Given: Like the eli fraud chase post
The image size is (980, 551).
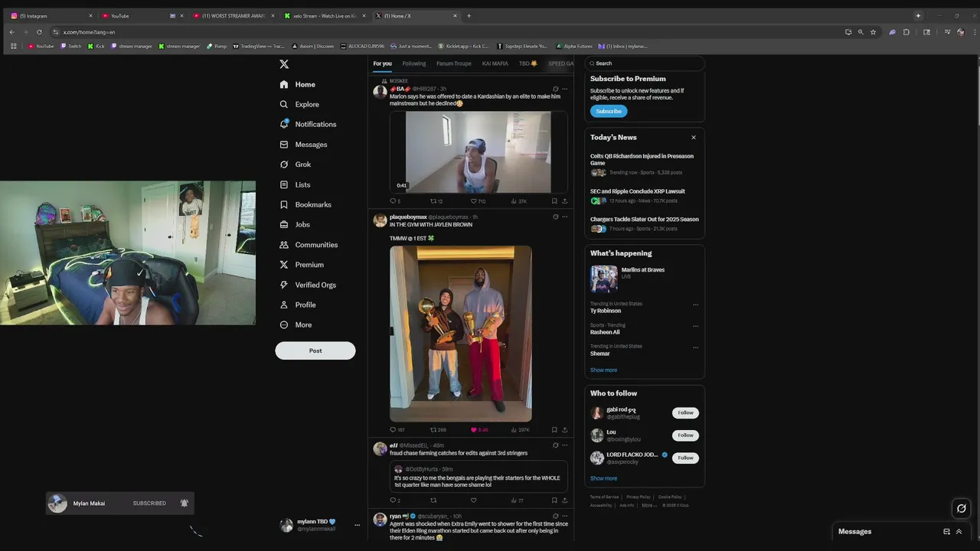Looking at the screenshot, I should [473, 500].
